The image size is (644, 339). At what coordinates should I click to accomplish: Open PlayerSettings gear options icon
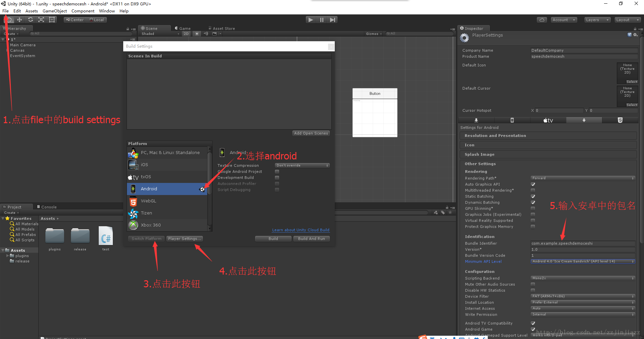[x=635, y=35]
